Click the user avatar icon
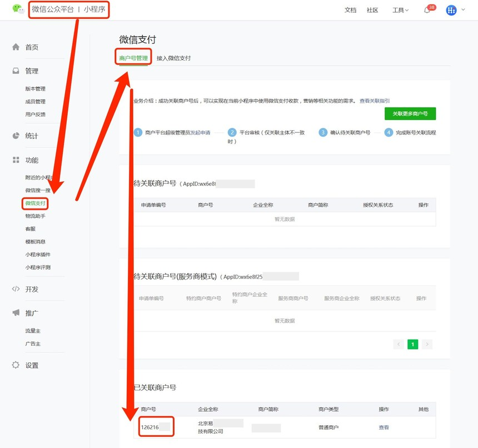The height and width of the screenshot is (448, 478). [x=451, y=10]
